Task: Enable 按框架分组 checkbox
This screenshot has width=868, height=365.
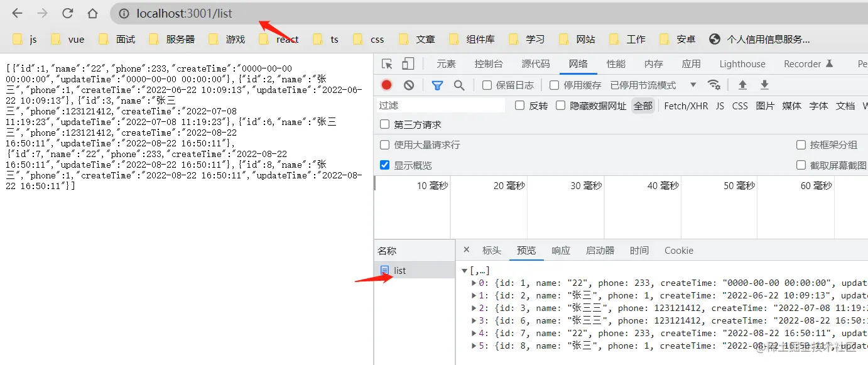Action: 801,144
